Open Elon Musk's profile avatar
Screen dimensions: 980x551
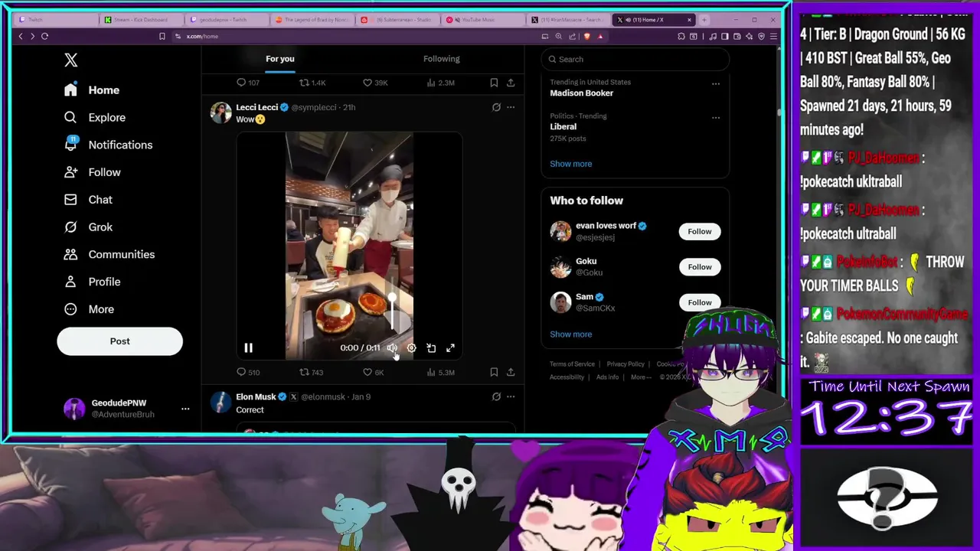[220, 402]
